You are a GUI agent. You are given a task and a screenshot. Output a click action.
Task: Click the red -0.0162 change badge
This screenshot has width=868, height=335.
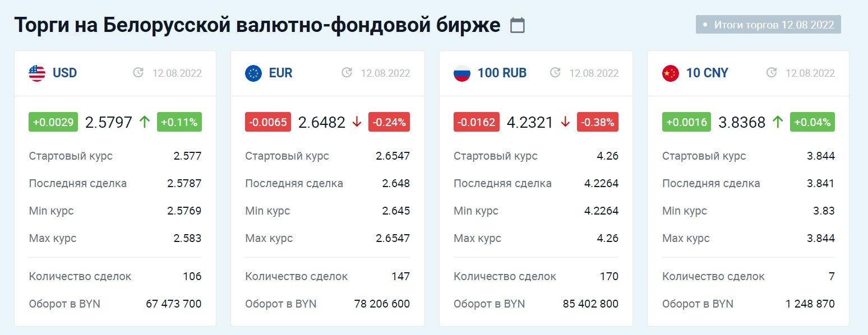click(x=477, y=122)
